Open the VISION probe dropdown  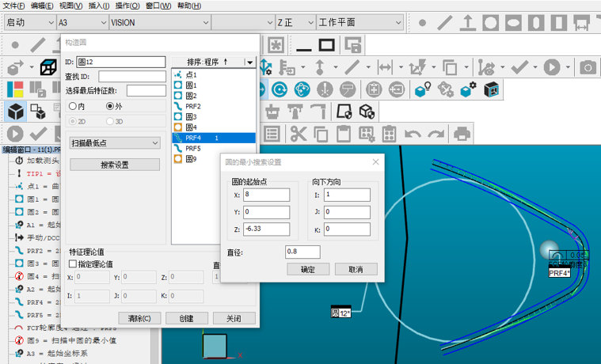(x=160, y=23)
